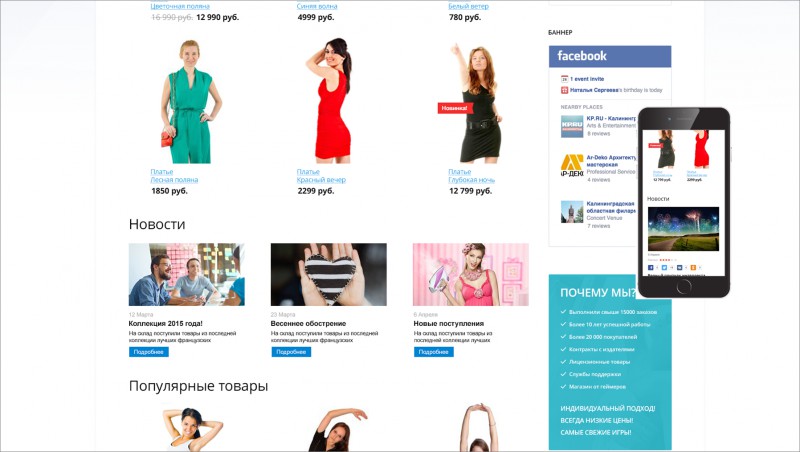This screenshot has height=452, width=800.
Task: Open the Красный вечер dress link
Action: (321, 180)
